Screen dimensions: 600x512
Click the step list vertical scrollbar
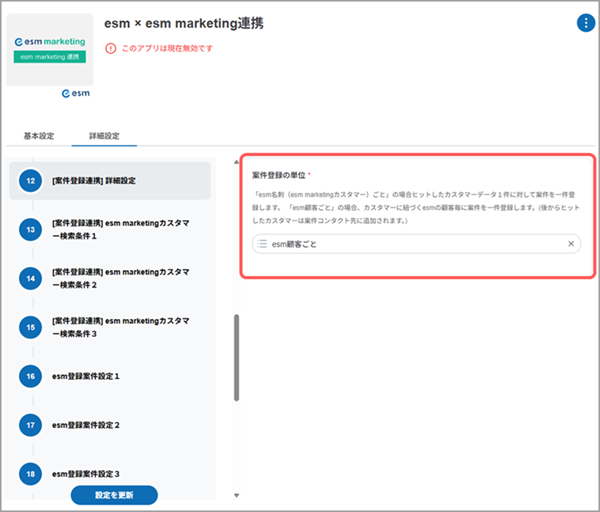(x=237, y=358)
